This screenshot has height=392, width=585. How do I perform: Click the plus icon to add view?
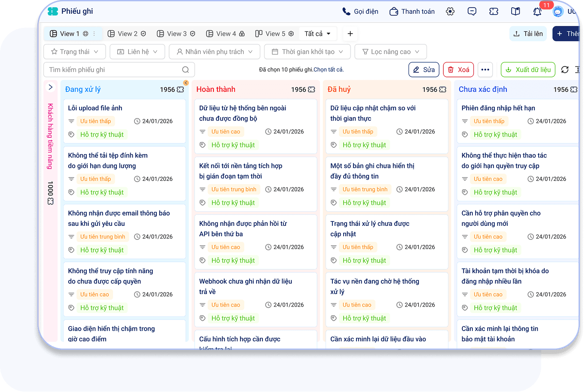tap(350, 33)
